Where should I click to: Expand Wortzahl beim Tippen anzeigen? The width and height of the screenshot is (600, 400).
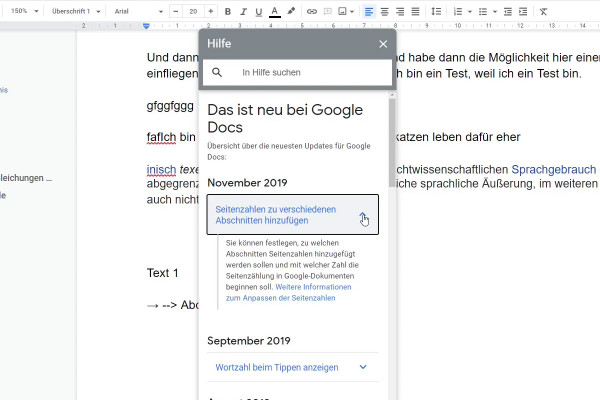[293, 367]
